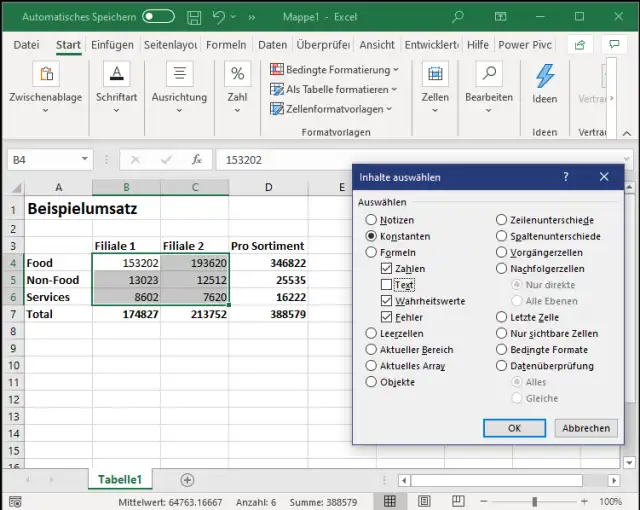
Task: Click the Zahl percent icon
Action: click(x=237, y=75)
